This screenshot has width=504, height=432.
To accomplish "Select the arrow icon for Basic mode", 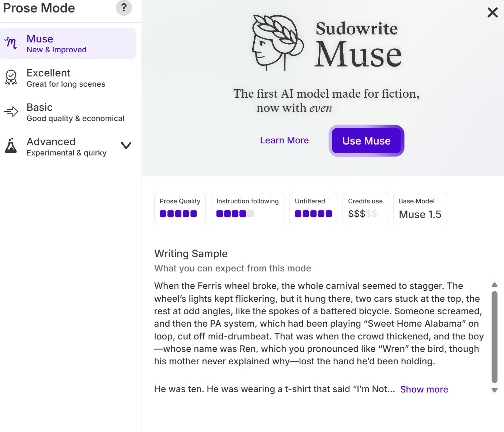I will (x=11, y=112).
